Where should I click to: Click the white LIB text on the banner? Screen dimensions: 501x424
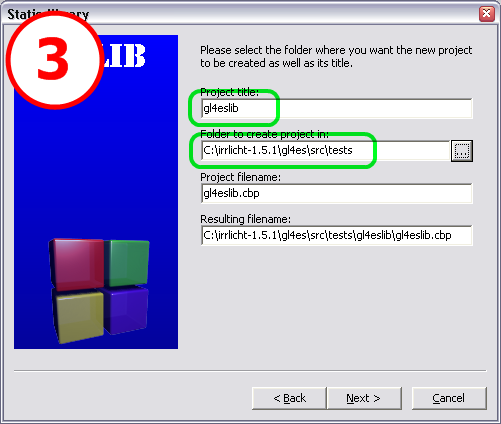(x=124, y=55)
